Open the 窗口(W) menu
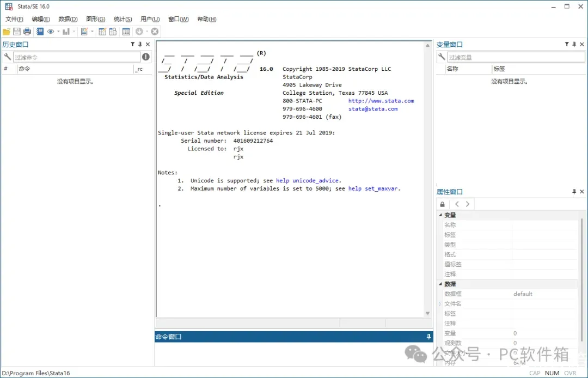This screenshot has height=378, width=588. [178, 19]
